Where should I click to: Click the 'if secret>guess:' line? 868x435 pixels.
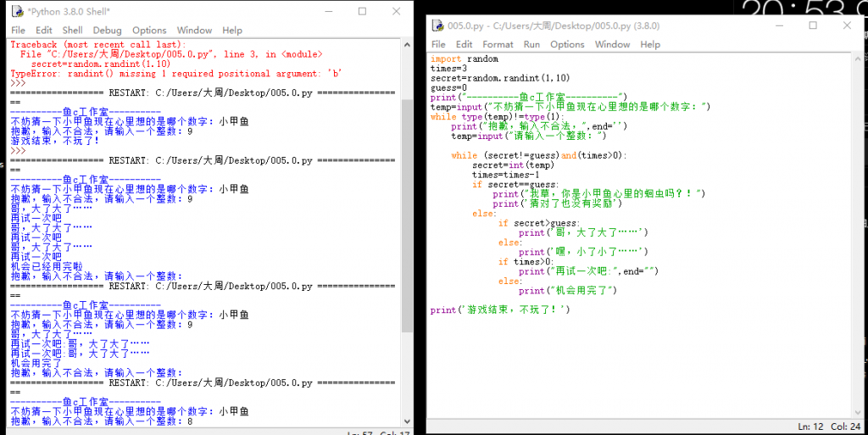tap(539, 223)
